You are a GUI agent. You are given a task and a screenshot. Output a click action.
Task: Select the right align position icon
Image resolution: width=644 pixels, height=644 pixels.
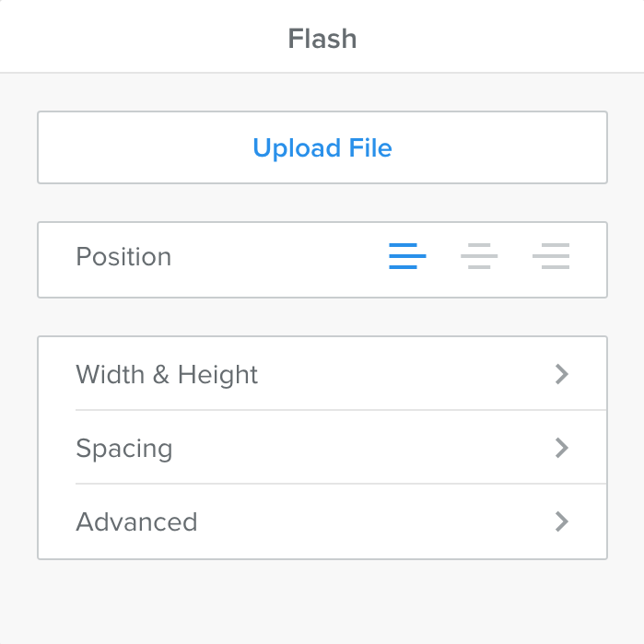click(551, 255)
